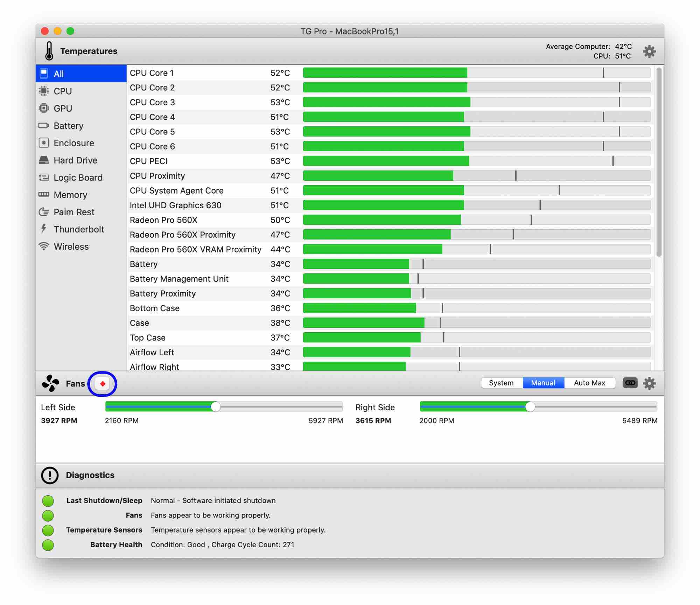This screenshot has width=700, height=605.
Task: Click the Left Side fan slider handle
Action: coord(216,406)
